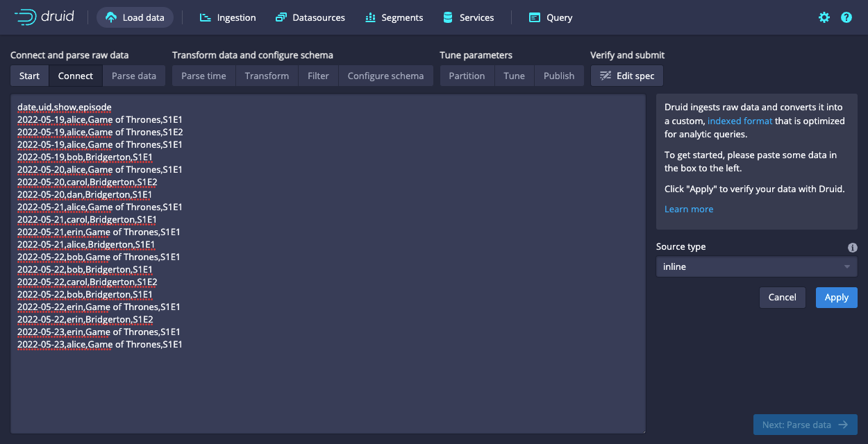Click the Source type info icon

click(852, 247)
